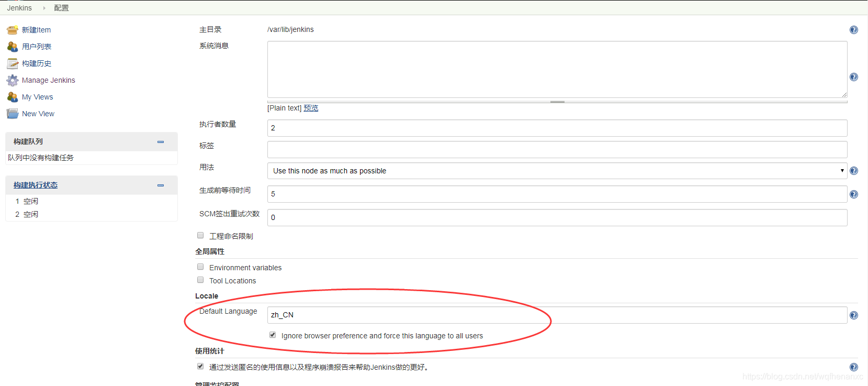Screen dimensions: 868x386
Task: Click the 执行者数量 input field
Action: click(x=557, y=128)
